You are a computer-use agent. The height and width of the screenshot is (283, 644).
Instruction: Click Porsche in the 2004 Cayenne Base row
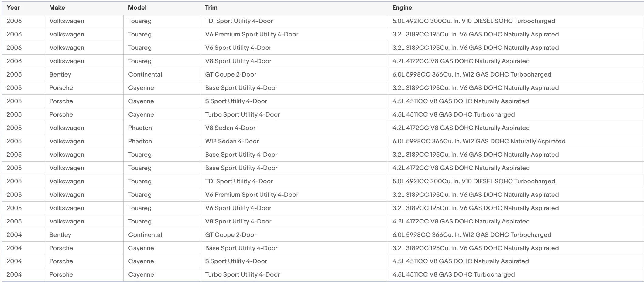(x=61, y=248)
